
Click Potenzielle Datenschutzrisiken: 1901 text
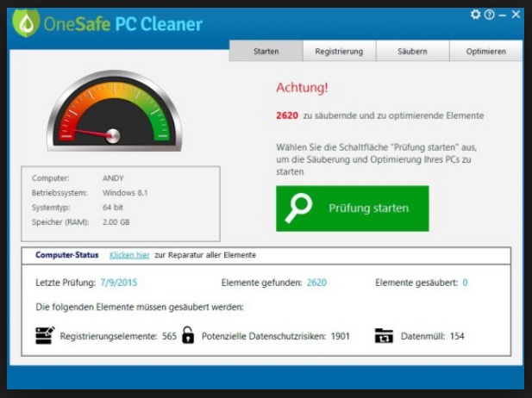click(x=276, y=336)
